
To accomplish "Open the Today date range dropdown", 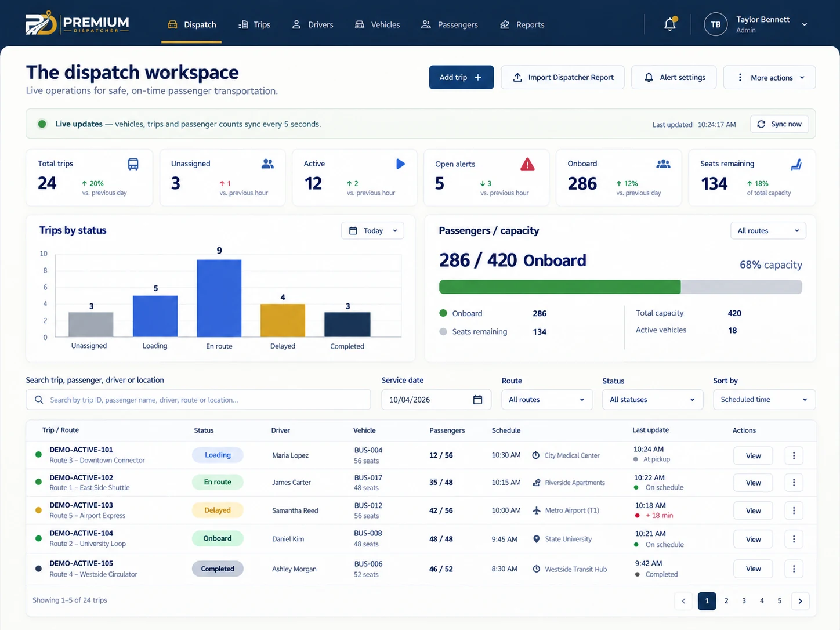I will 372,230.
